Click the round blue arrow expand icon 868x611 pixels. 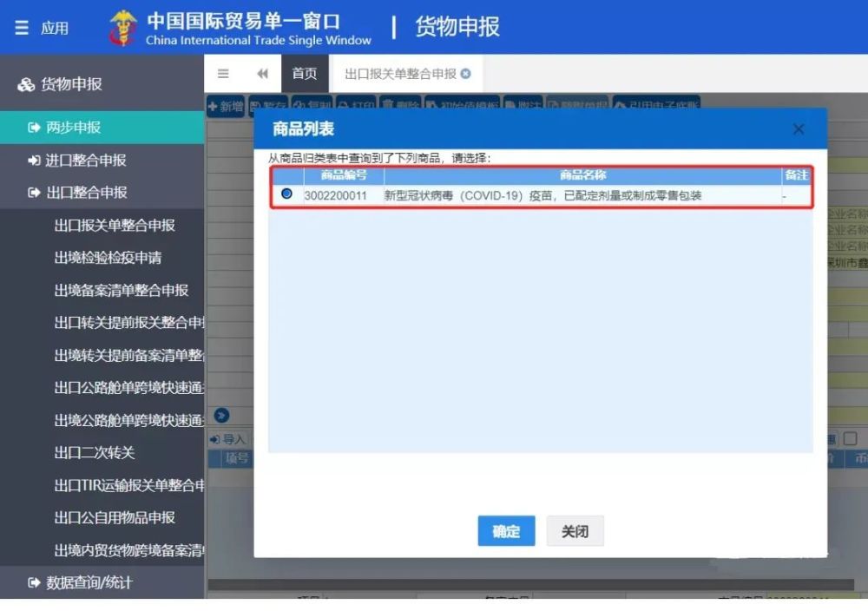coord(221,415)
